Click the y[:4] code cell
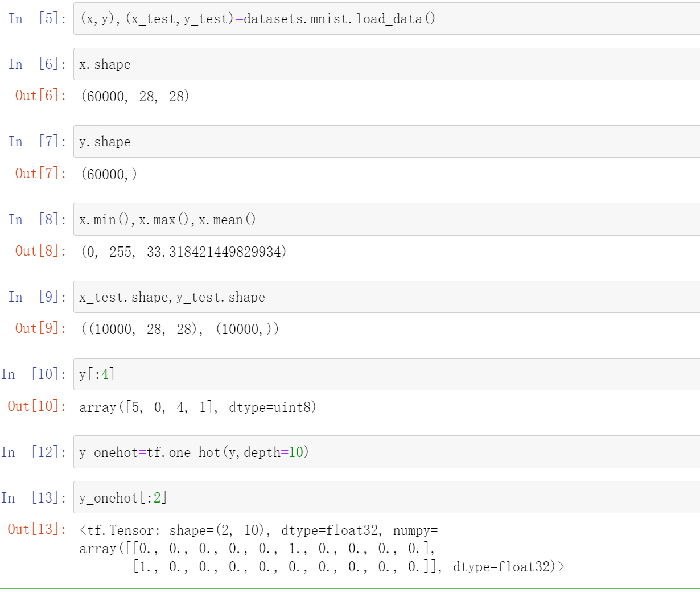Screen dimensions: 700x593 (387, 374)
